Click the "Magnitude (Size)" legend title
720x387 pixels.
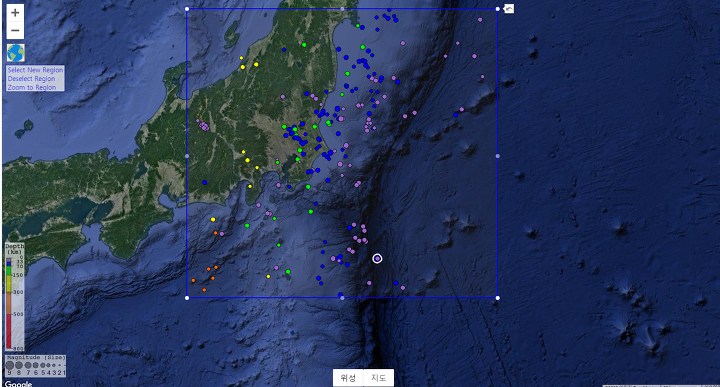[36, 357]
